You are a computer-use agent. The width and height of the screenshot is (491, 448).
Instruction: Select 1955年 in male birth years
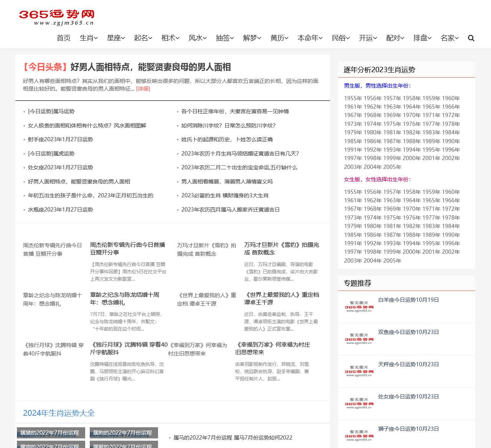tap(353, 98)
